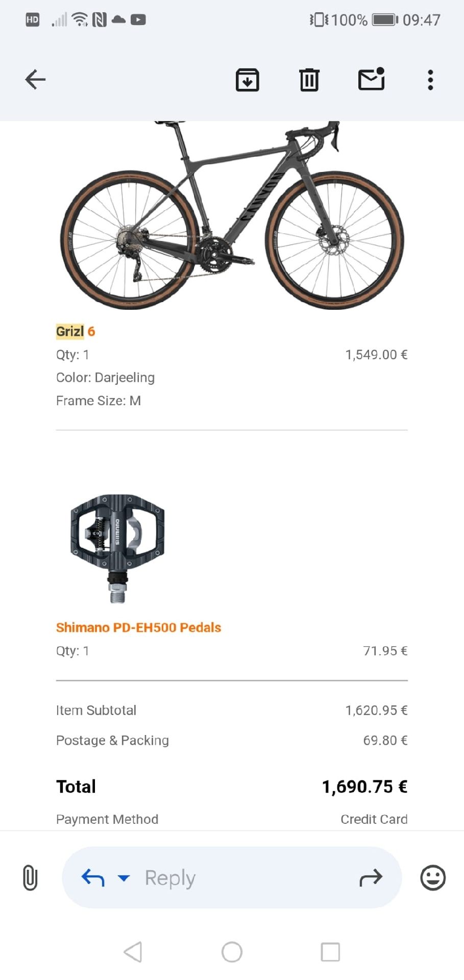This screenshot has height=980, width=464.
Task: Open the Grizl 6 product link
Action: pyautogui.click(x=76, y=331)
